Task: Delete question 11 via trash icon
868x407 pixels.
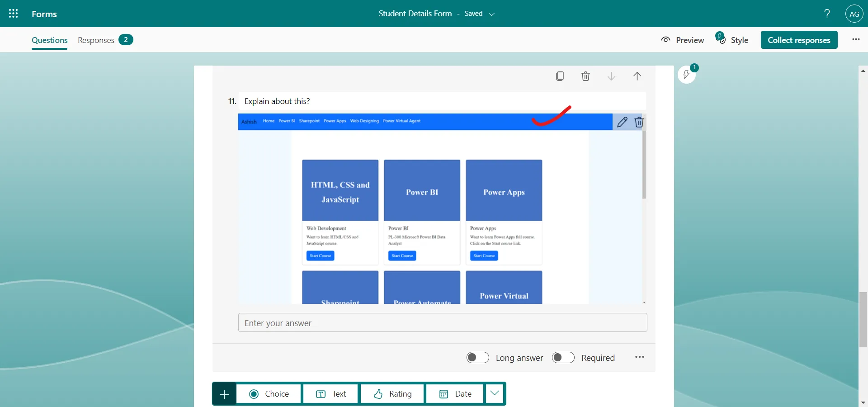Action: [x=585, y=76]
